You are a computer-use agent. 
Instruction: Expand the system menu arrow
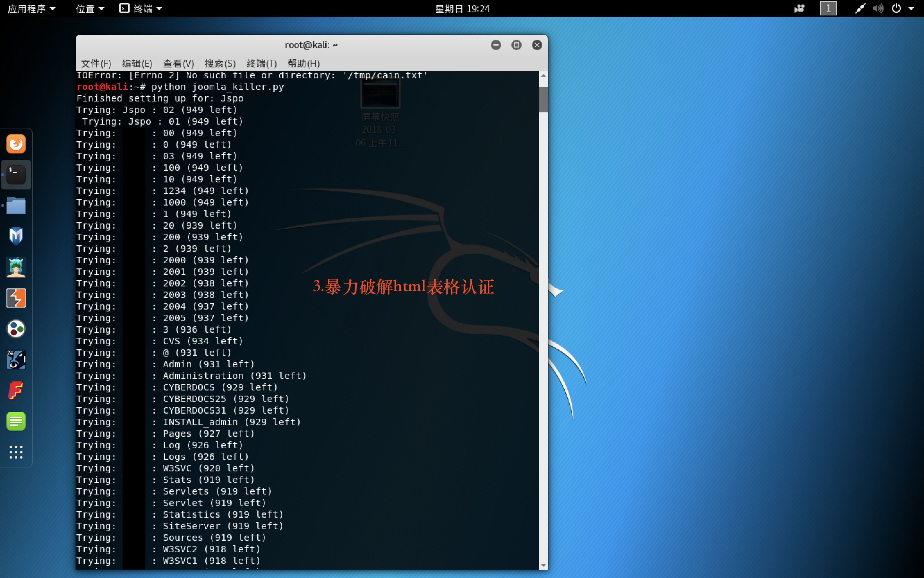click(911, 8)
